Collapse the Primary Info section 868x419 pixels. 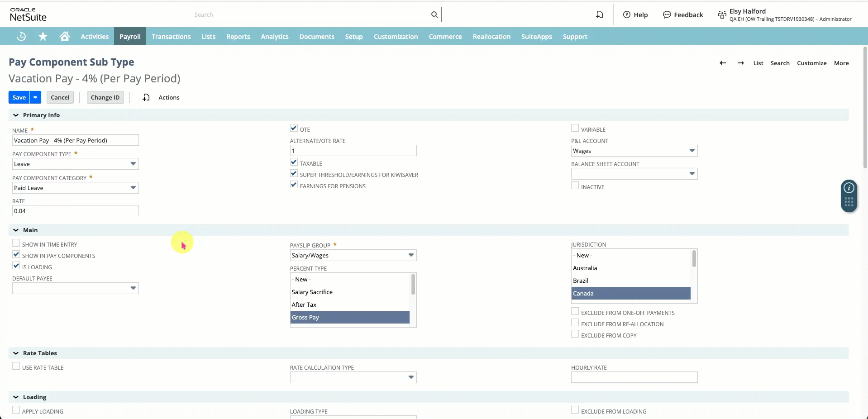point(16,115)
